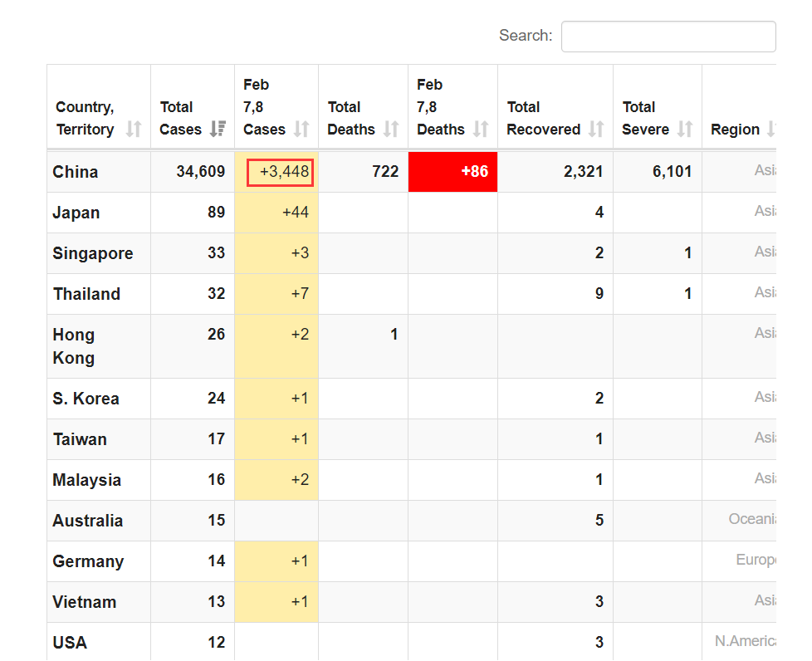Select China's +3,448 new cases cell
The width and height of the screenshot is (812, 661).
coord(280,172)
